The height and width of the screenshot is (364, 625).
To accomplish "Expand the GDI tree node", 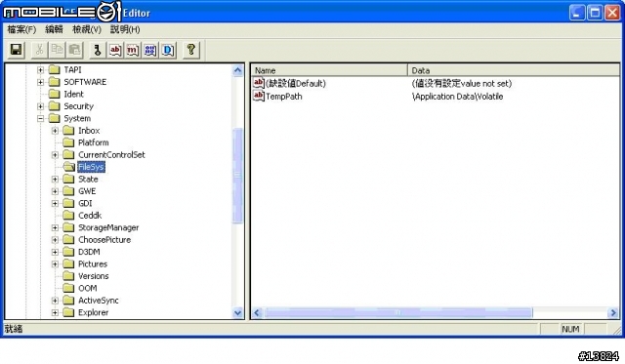I will click(55, 204).
